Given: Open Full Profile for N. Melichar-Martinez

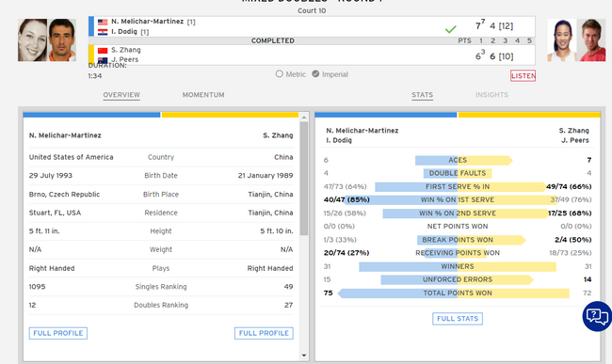Looking at the screenshot, I should point(58,333).
